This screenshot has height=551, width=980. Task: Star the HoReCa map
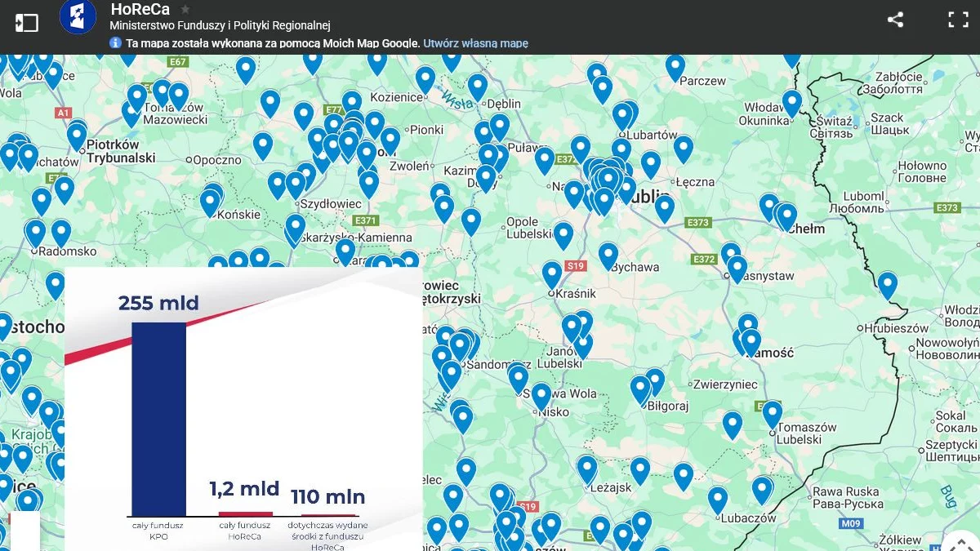[x=185, y=10]
